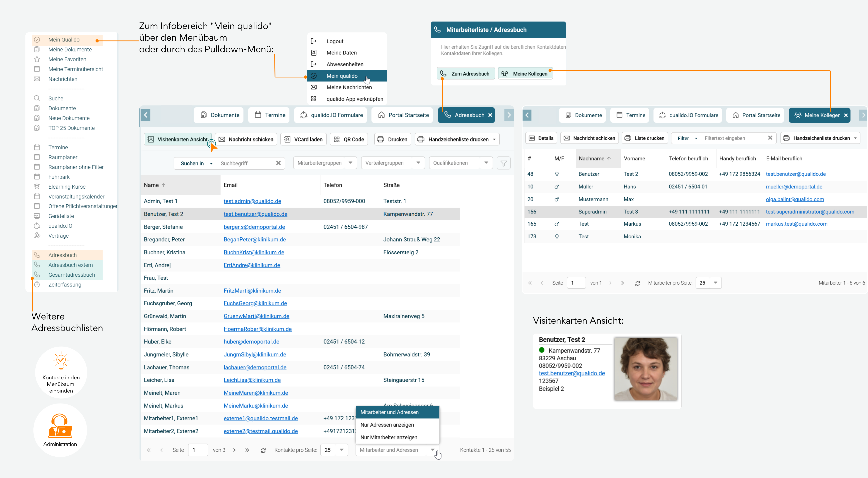This screenshot has width=868, height=478.
Task: Go to the next contacts page arrow
Action: tap(235, 450)
